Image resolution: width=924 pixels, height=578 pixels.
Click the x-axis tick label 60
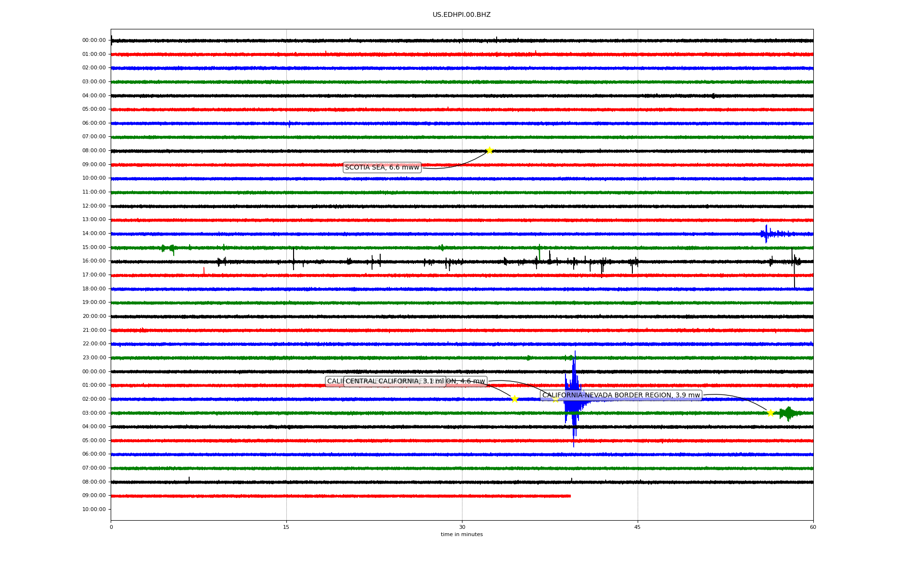pos(813,527)
